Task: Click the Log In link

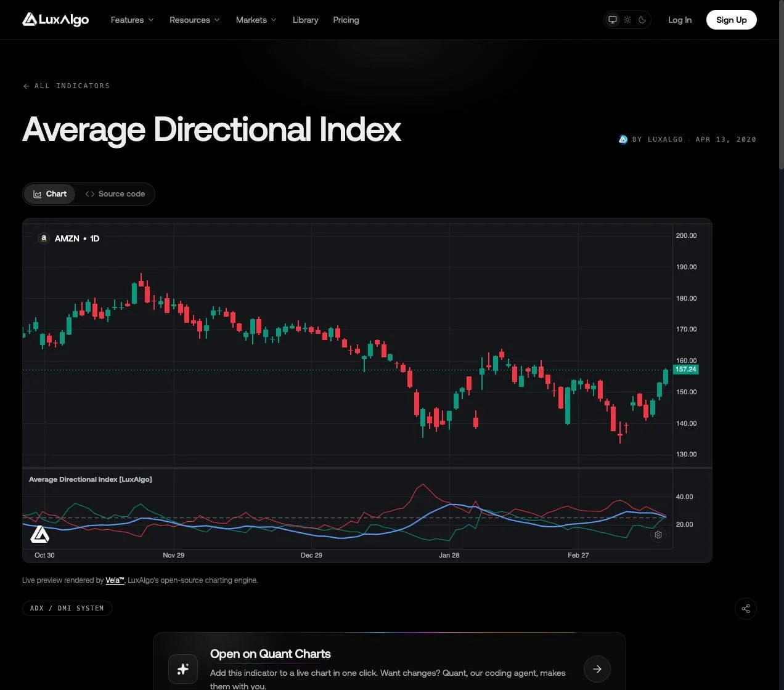Action: coord(680,20)
